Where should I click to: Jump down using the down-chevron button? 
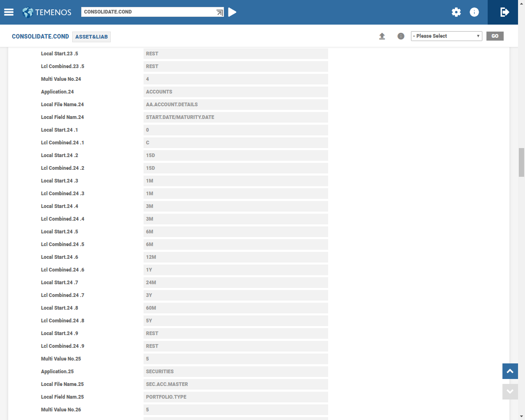click(510, 392)
